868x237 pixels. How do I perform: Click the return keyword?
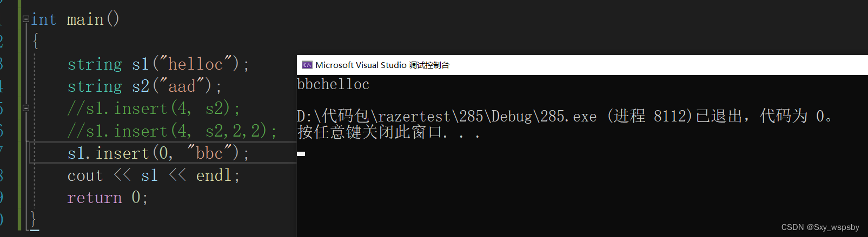coord(95,198)
